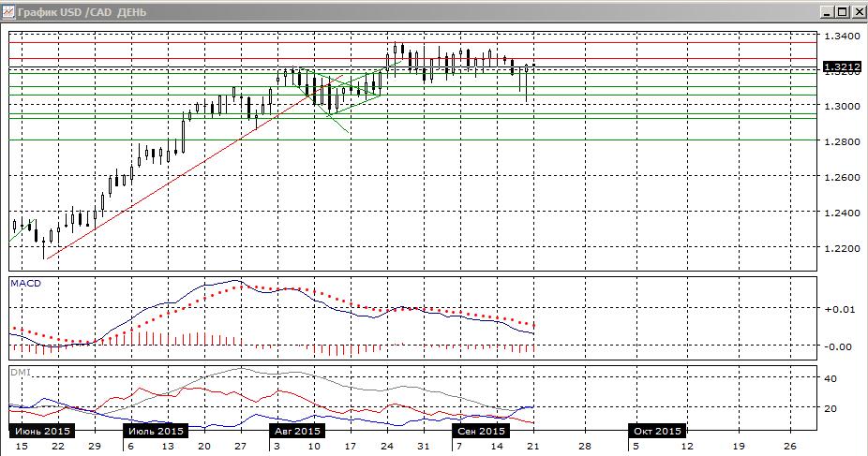This screenshot has width=868, height=456.
Task: Click the MACD -0.00 scale value
Action: point(839,346)
